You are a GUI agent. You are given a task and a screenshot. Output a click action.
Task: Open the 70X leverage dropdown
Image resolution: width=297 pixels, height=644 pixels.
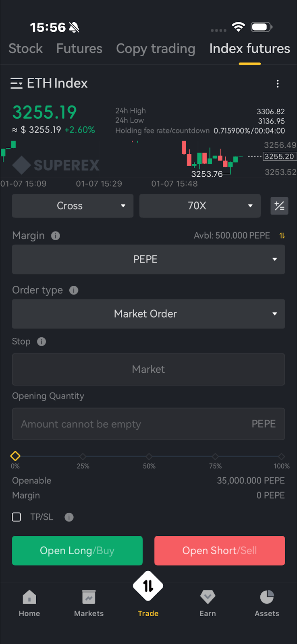[200, 206]
